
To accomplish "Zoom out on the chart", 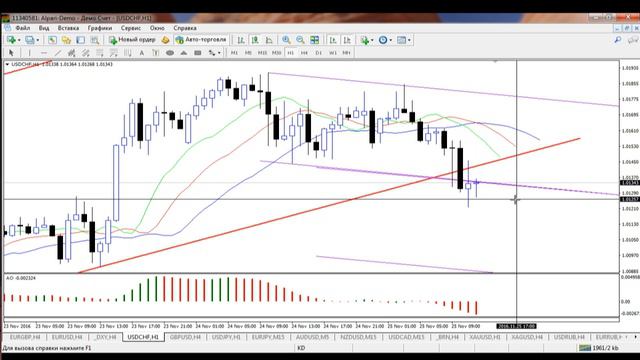I will (300, 40).
